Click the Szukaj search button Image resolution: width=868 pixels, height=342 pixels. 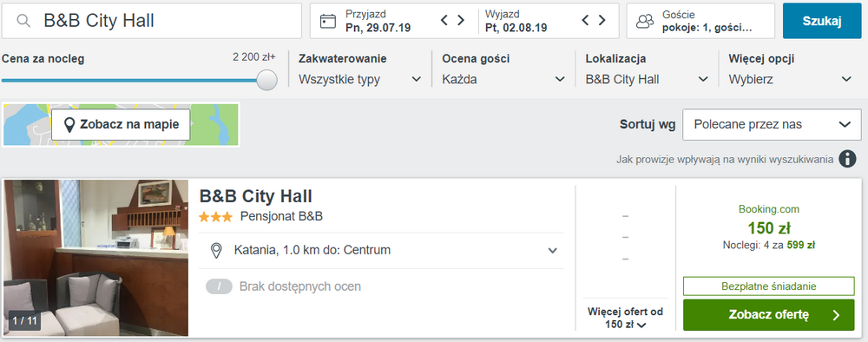pyautogui.click(x=822, y=21)
